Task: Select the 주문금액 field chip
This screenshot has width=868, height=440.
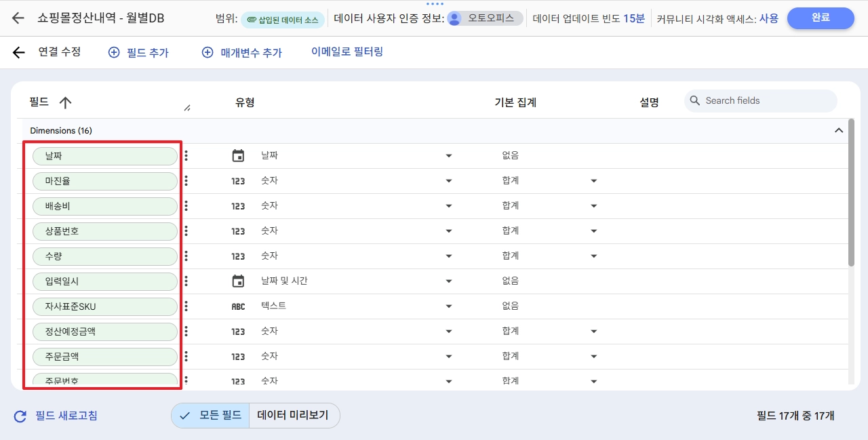Action: click(105, 357)
